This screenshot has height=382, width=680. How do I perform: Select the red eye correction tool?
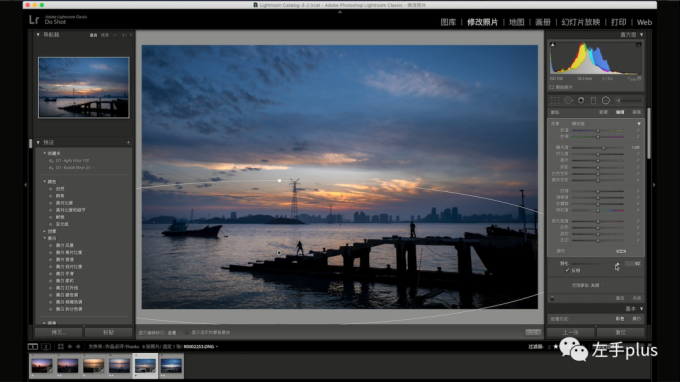coord(581,101)
